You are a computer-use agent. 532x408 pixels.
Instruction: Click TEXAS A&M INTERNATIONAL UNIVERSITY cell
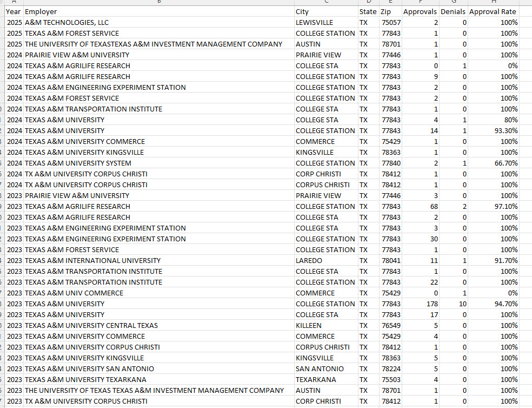(92, 260)
